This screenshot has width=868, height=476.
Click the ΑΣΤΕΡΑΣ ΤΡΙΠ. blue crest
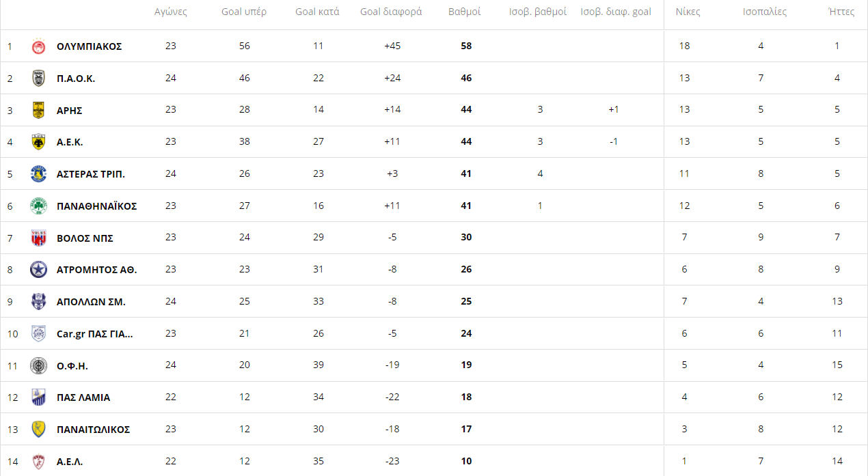click(x=38, y=174)
